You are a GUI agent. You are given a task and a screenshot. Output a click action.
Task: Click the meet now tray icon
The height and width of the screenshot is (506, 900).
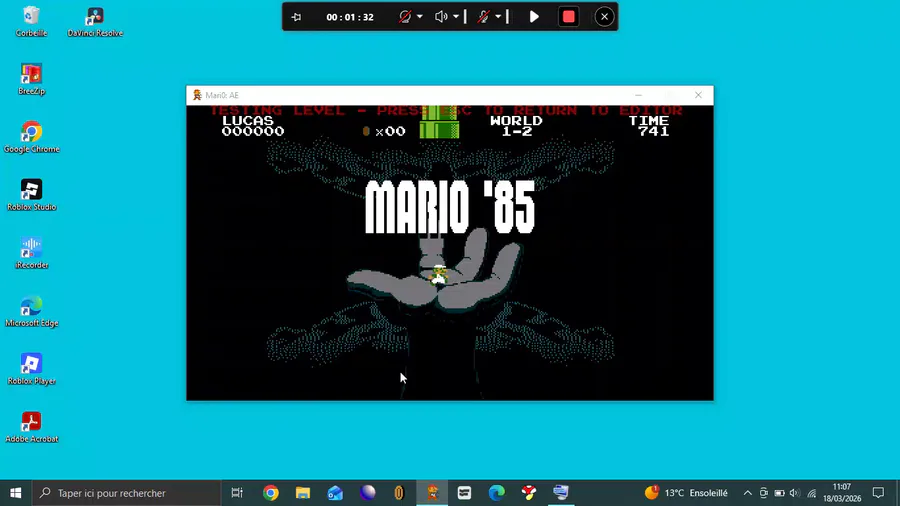click(x=763, y=493)
